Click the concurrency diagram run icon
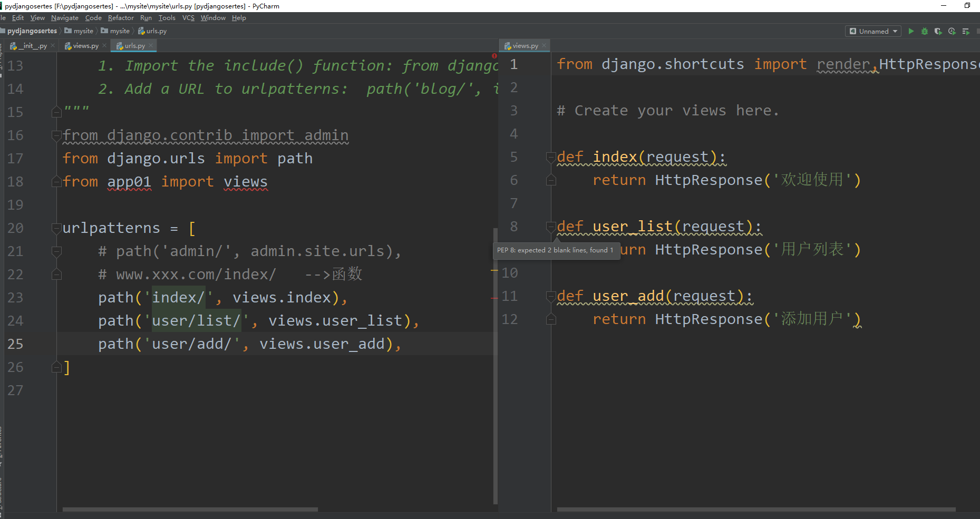 click(x=966, y=32)
